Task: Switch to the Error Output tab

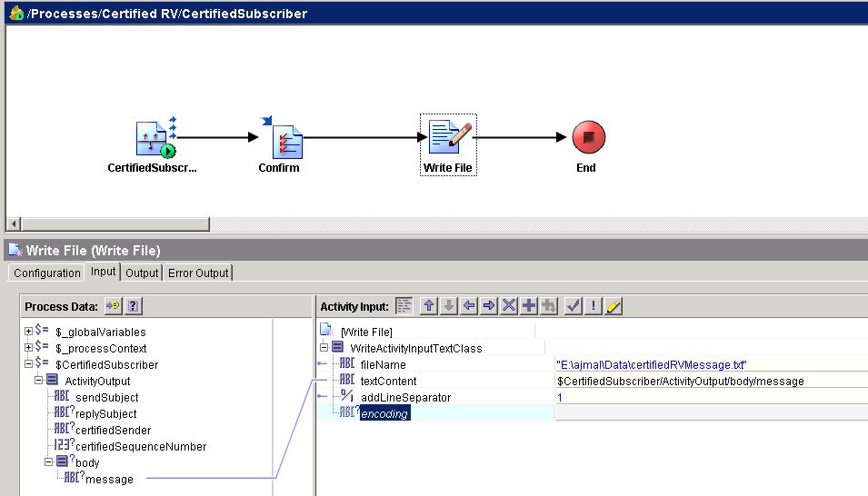Action: point(198,273)
